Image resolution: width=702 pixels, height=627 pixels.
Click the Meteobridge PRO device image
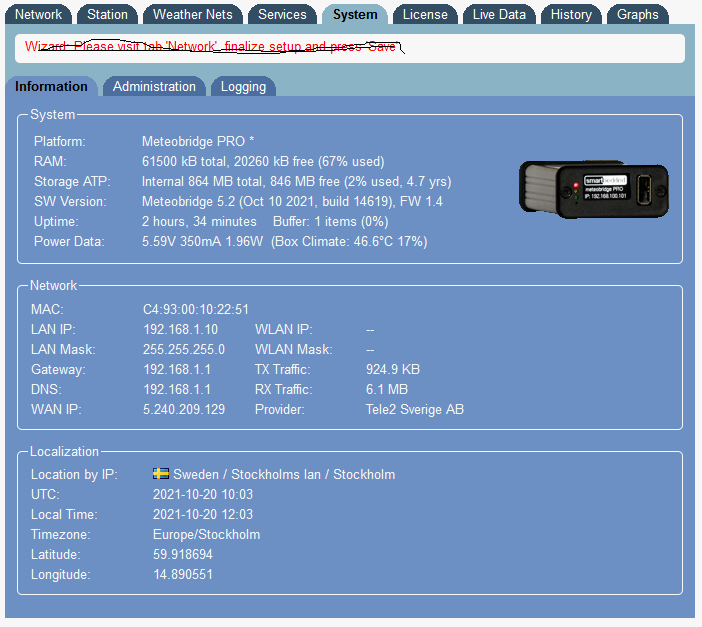click(594, 189)
